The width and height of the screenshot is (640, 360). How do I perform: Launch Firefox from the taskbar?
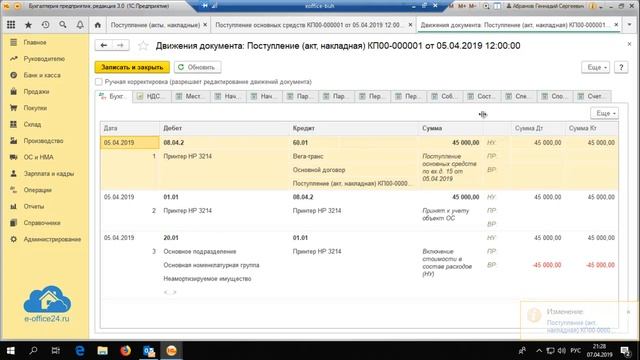[x=125, y=351]
